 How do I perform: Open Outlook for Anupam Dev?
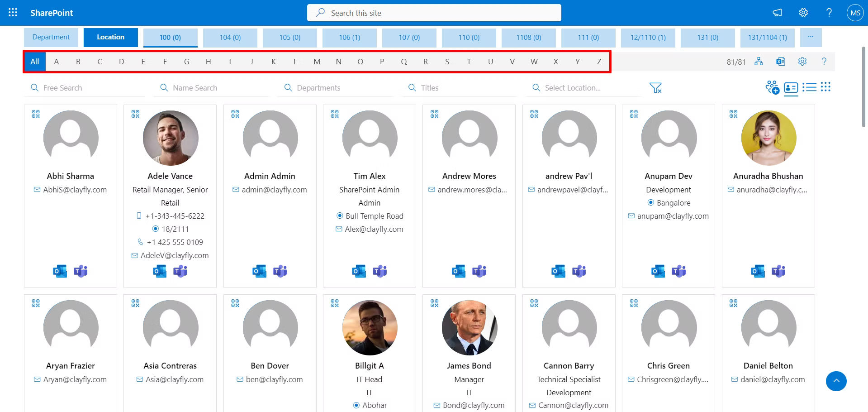(658, 271)
